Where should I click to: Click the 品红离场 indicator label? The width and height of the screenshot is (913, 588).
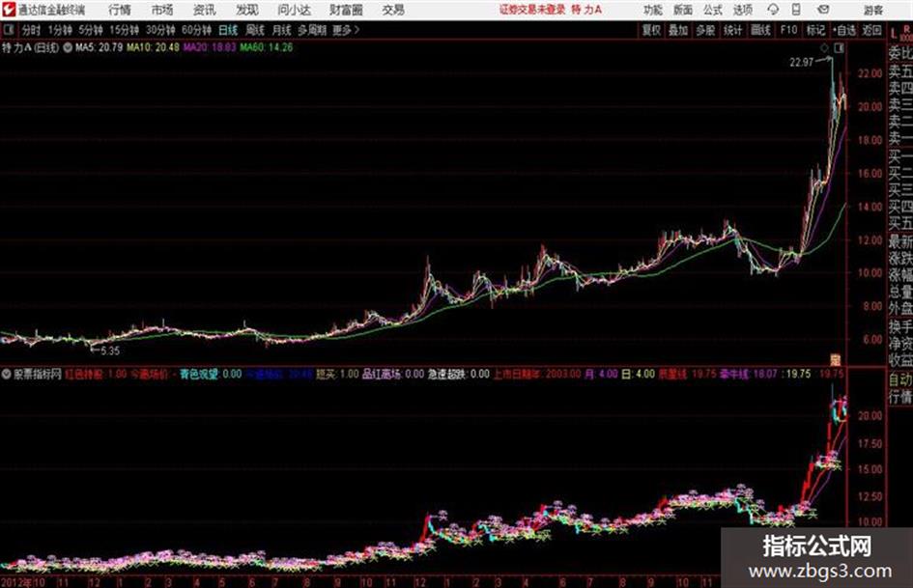(382, 374)
